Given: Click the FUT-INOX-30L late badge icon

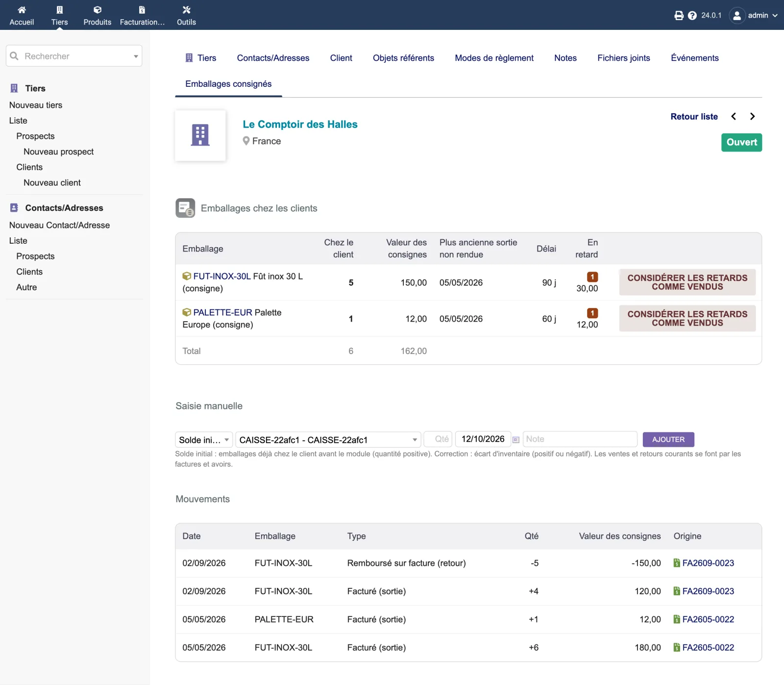Looking at the screenshot, I should coord(592,277).
